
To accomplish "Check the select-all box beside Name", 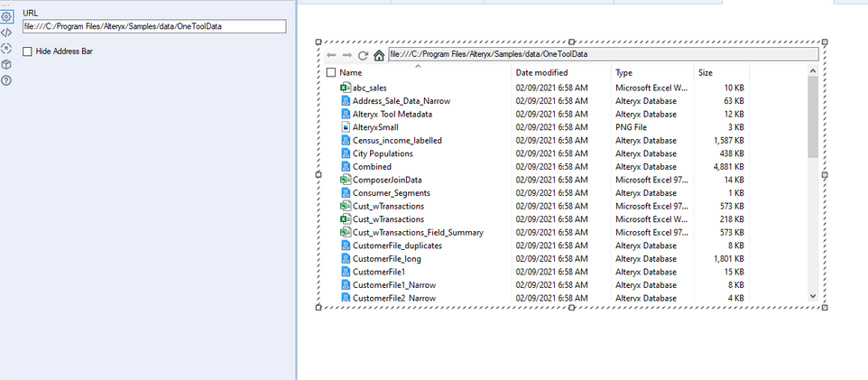I will pos(331,72).
